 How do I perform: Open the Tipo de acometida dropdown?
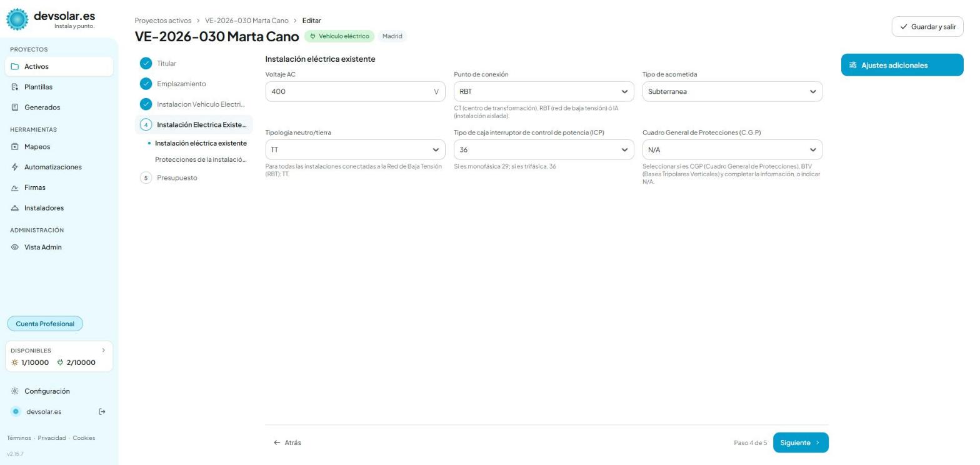732,92
